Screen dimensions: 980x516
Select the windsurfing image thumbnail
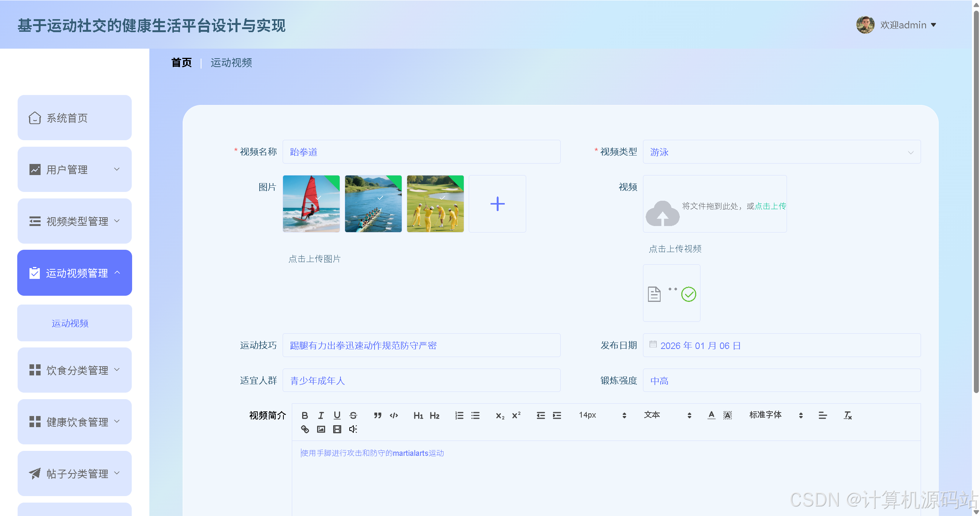click(311, 204)
